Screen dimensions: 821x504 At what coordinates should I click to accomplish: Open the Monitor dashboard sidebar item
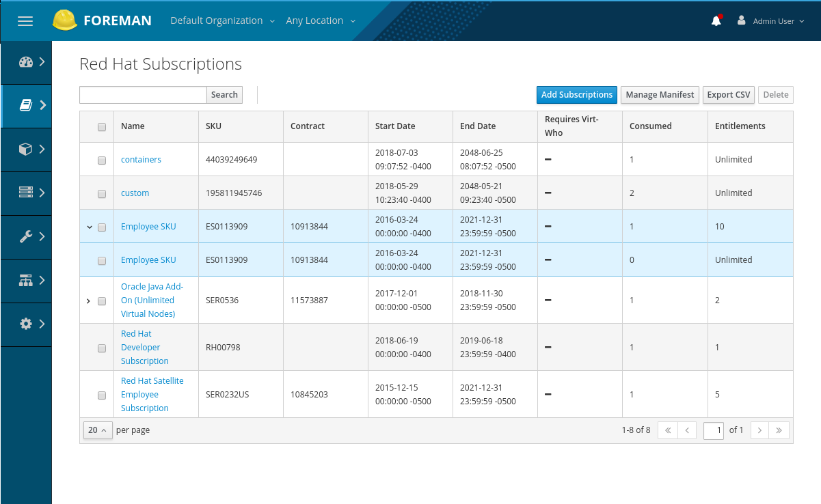(x=26, y=62)
